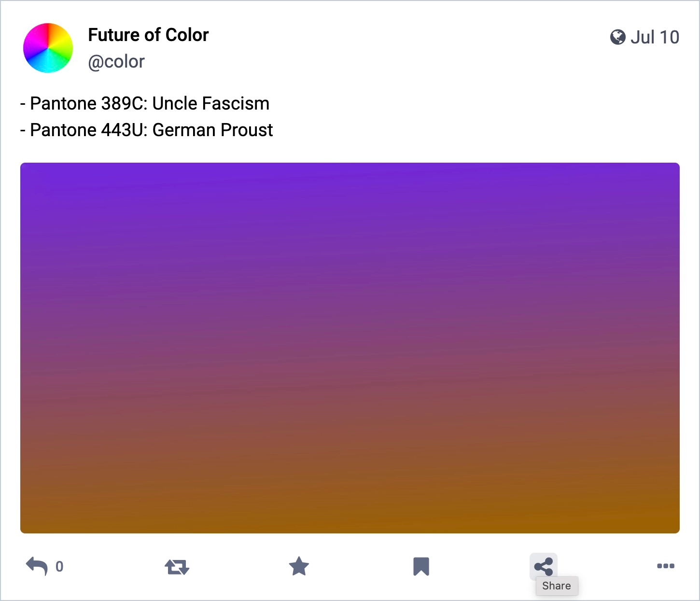Favorite the post with the star icon

[x=299, y=566]
